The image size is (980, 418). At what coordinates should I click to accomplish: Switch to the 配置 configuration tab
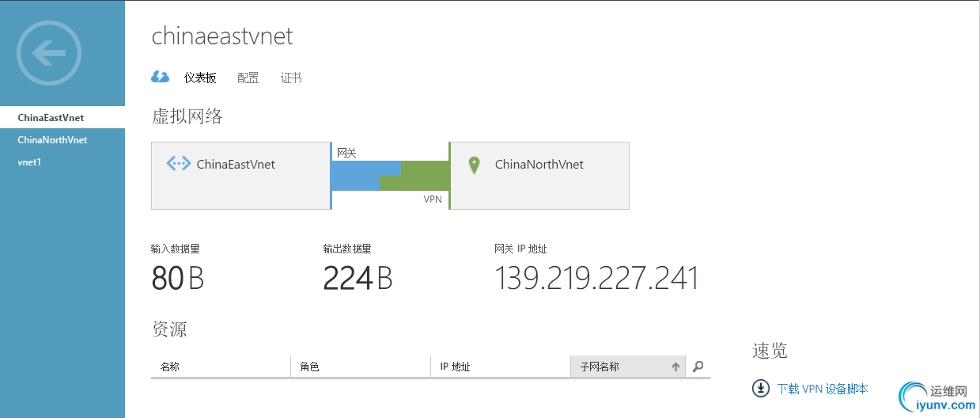point(248,78)
